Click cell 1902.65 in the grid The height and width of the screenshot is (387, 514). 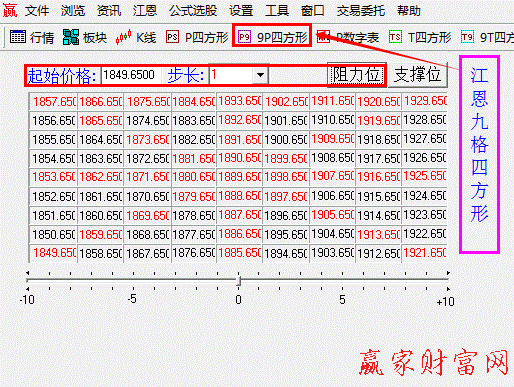pyautogui.click(x=286, y=102)
